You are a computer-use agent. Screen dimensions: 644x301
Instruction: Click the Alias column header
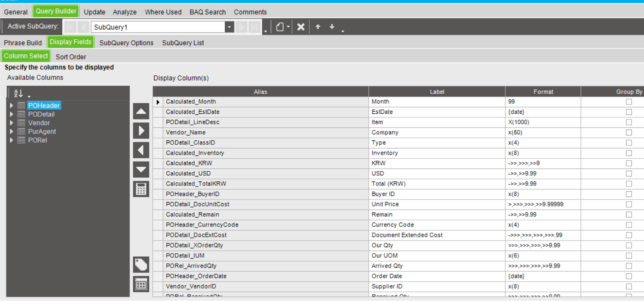261,92
